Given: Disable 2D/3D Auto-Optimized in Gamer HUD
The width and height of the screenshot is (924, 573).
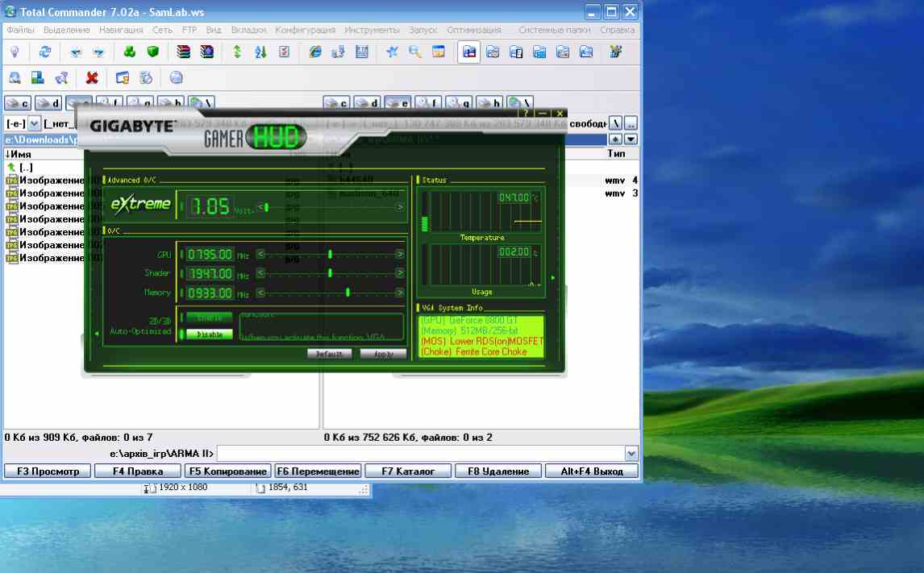Looking at the screenshot, I should [x=209, y=334].
